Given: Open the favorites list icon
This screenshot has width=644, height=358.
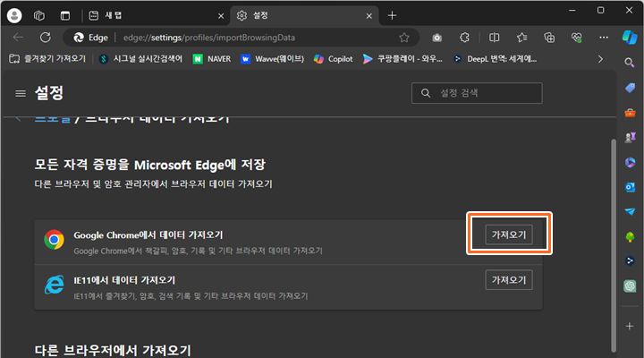Looking at the screenshot, I should click(x=521, y=38).
